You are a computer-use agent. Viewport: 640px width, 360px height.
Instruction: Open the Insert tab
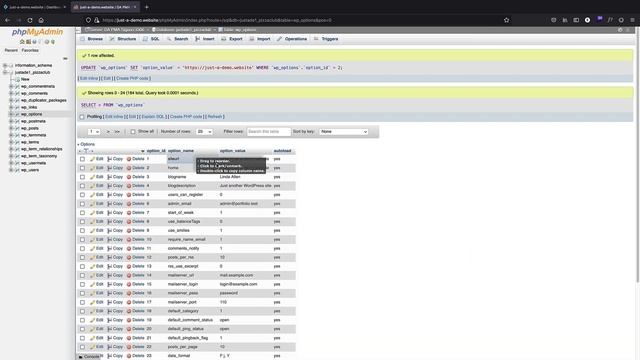pyautogui.click(x=205, y=39)
